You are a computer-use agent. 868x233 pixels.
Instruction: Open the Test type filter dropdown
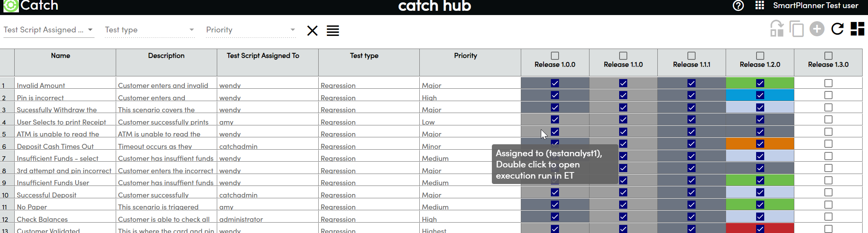[191, 30]
